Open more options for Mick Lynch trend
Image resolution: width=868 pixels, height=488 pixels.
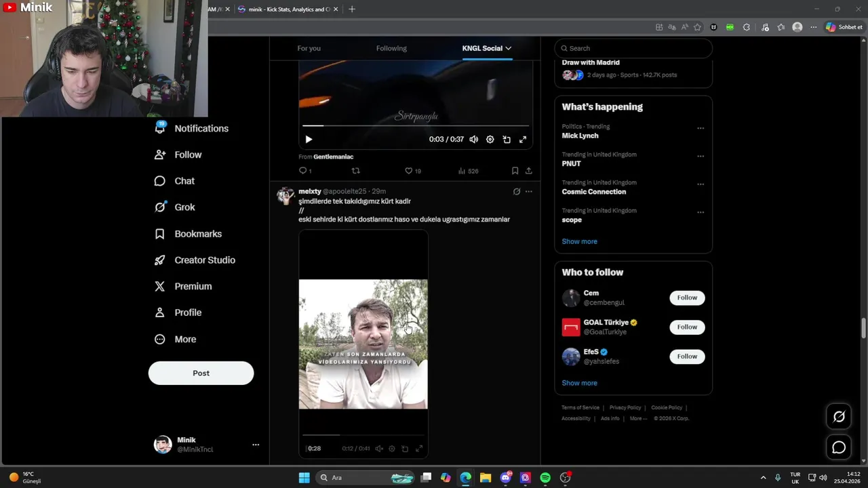pyautogui.click(x=701, y=128)
